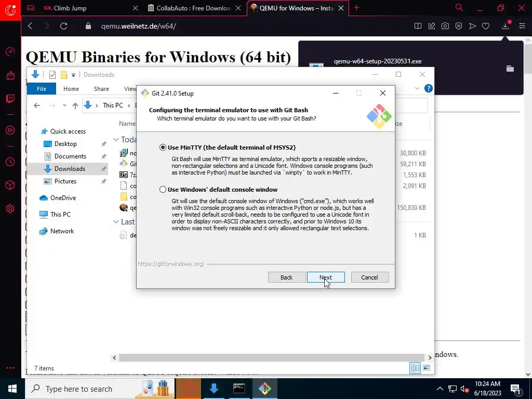Switch explorer to details view
This screenshot has height=399, width=532.
coord(415,368)
